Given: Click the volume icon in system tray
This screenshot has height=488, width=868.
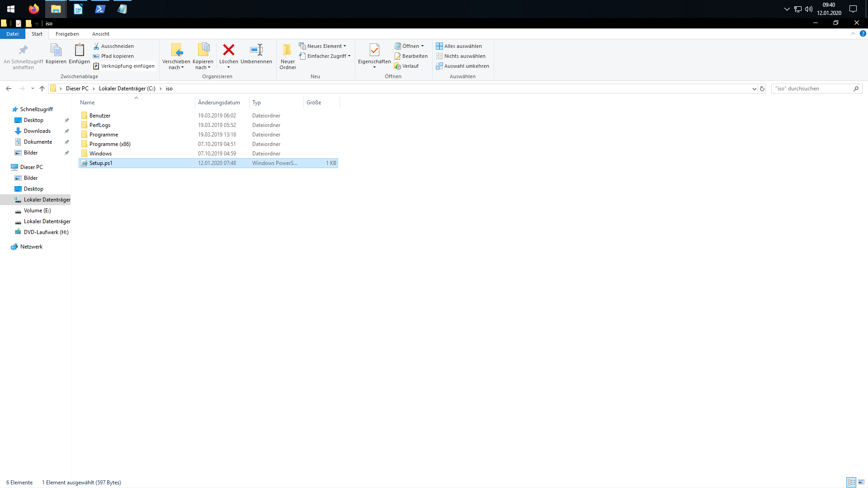Looking at the screenshot, I should 809,9.
